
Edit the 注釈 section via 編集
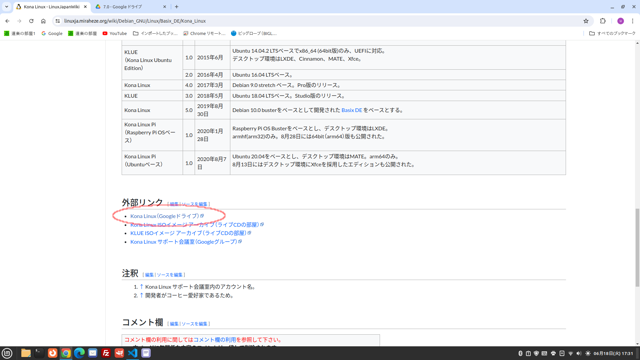click(x=149, y=275)
